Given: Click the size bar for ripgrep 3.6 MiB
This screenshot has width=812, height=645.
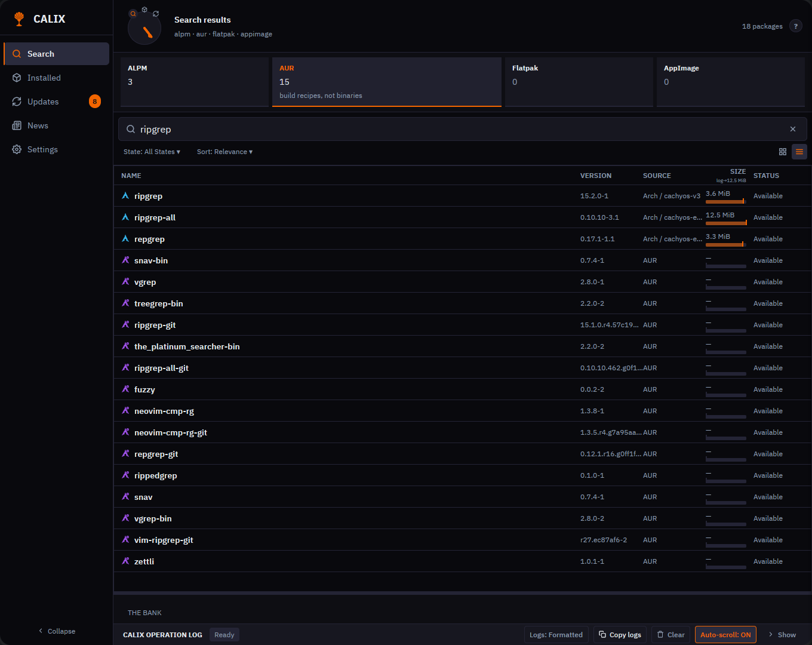Looking at the screenshot, I should click(726, 202).
